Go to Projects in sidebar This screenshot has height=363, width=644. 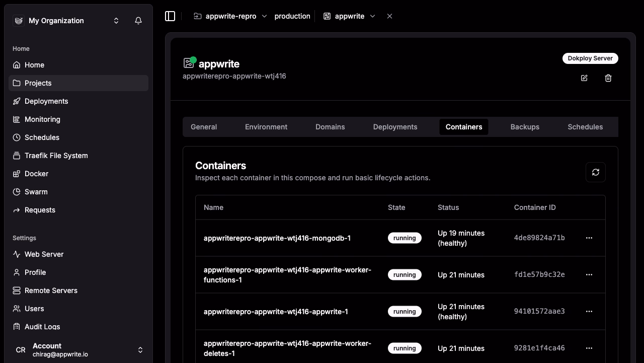click(x=78, y=83)
